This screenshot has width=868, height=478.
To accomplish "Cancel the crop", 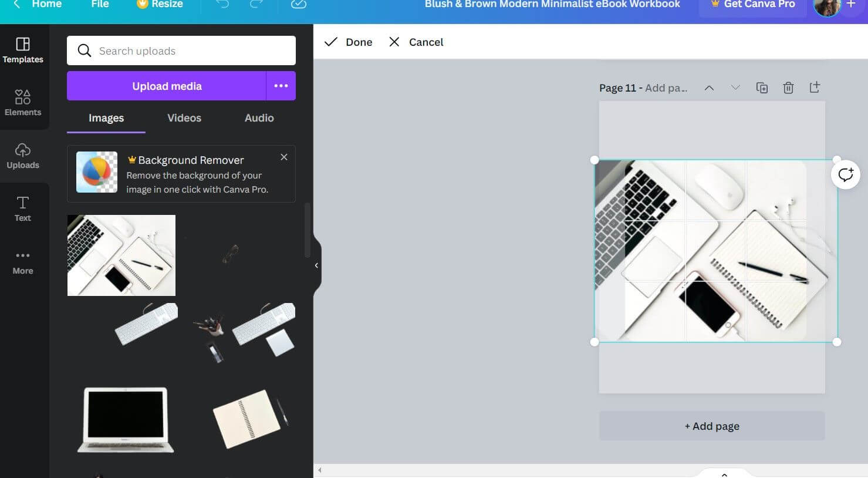I will 416,42.
